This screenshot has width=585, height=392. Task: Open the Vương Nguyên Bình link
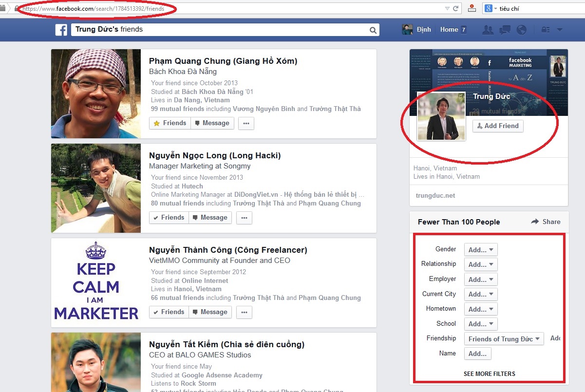[x=264, y=109]
